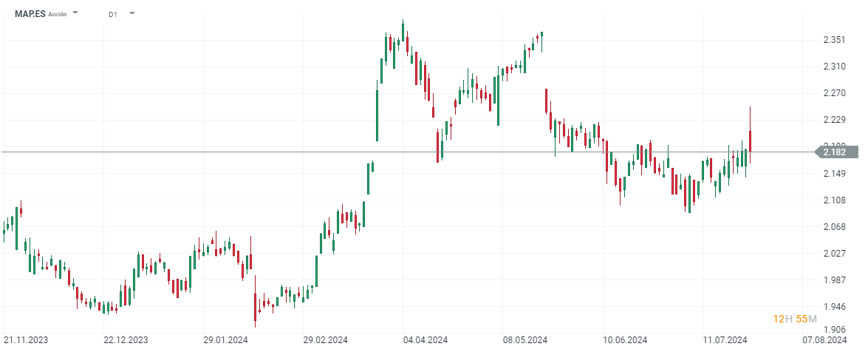Pick the 10.06.2024 date on the axis

(625, 340)
